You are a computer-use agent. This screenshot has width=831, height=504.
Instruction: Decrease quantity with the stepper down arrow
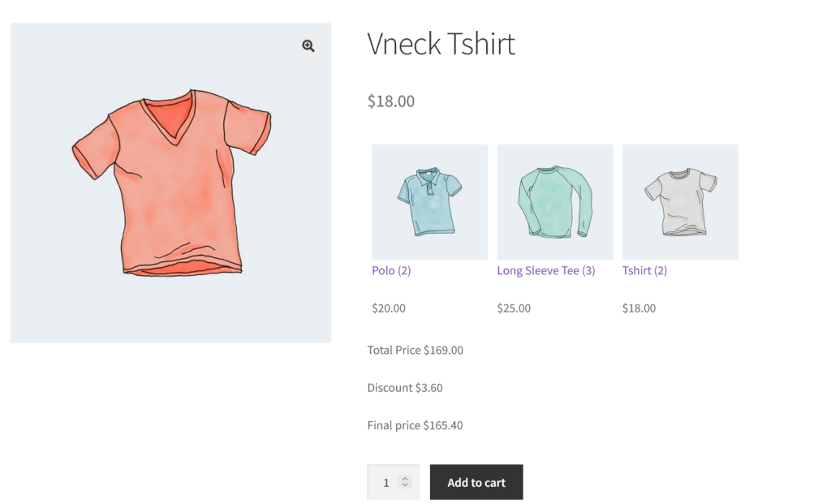405,485
